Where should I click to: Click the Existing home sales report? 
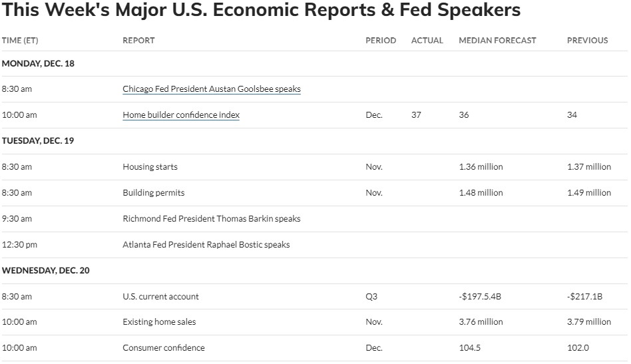click(x=159, y=322)
